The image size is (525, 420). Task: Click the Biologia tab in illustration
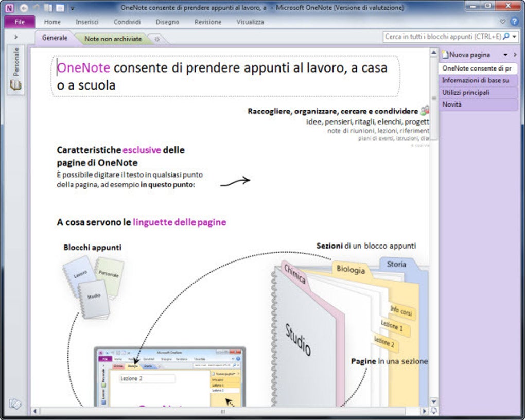tap(351, 269)
